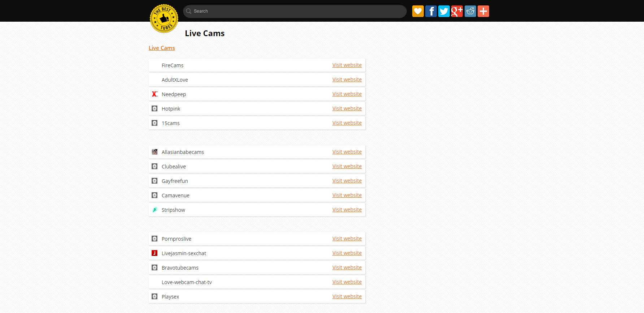Screen dimensions: 644x313
Task: Visit website link for Hotpink
Action: coord(347,108)
